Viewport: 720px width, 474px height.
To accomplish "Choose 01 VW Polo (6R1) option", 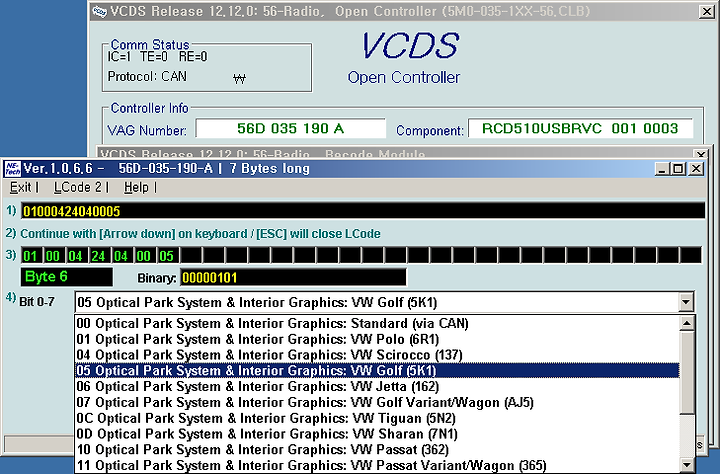I will coord(377,339).
